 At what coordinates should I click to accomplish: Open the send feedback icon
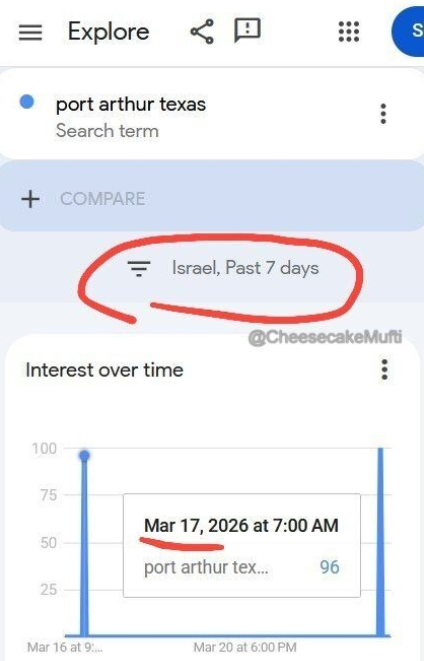[247, 31]
